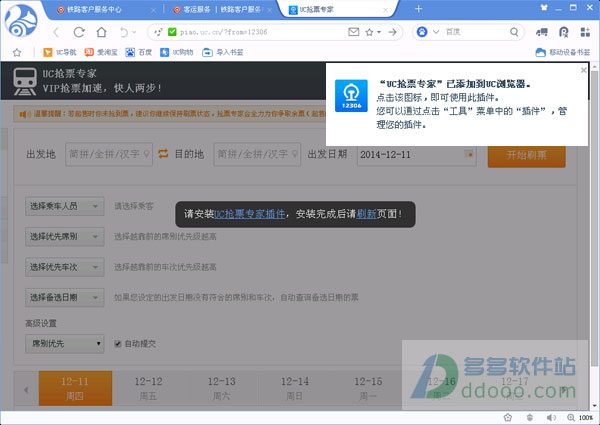Click the 出发日期 date field
The width and height of the screenshot is (600, 425).
pos(417,155)
